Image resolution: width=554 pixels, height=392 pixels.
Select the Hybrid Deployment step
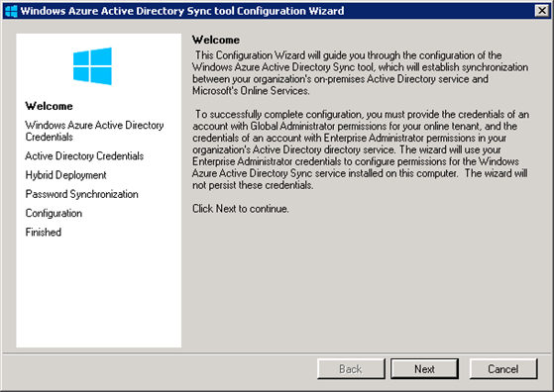65,175
